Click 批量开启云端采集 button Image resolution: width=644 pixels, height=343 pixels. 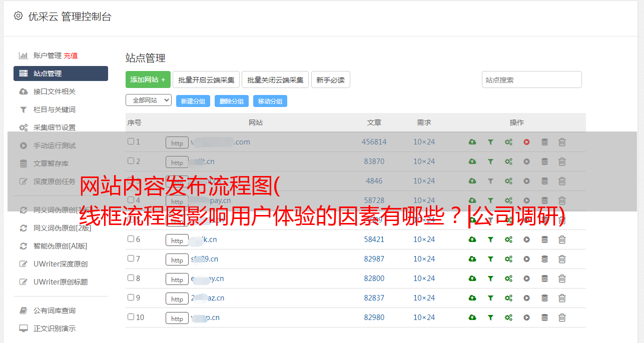pyautogui.click(x=206, y=79)
